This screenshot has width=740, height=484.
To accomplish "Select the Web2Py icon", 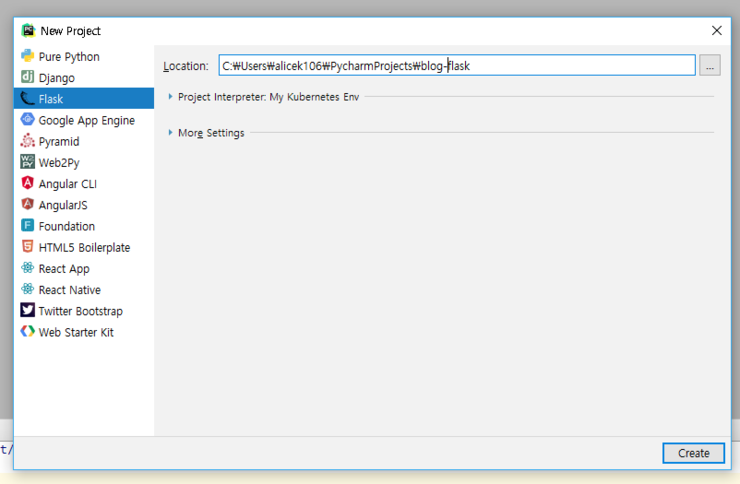I will 27,162.
